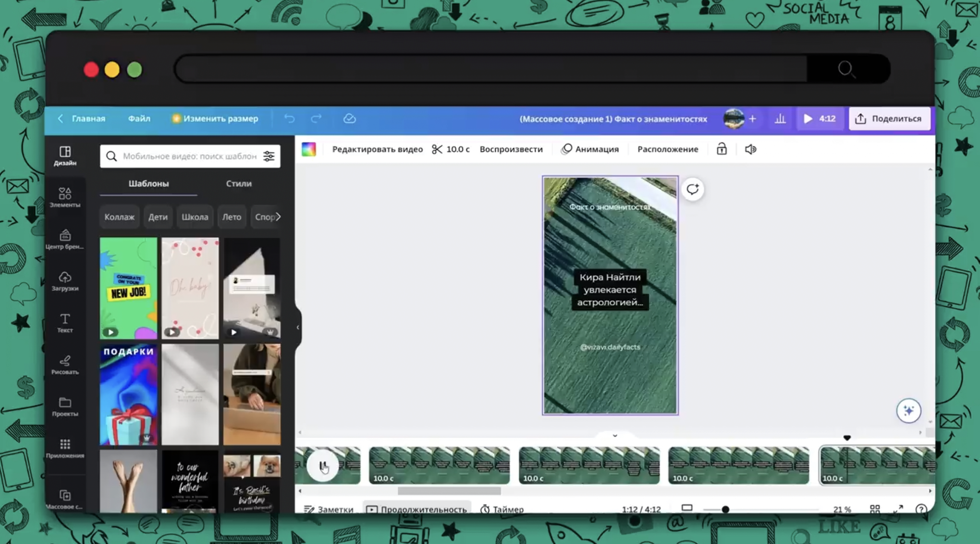Select the Кира Найтли text box on canvas
Screen dimensions: 980x544
pos(610,289)
